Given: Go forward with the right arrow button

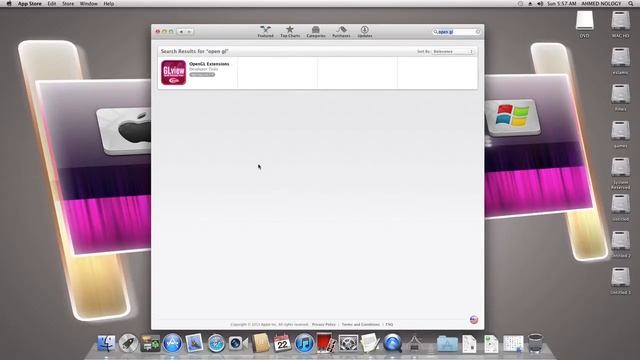Looking at the screenshot, I should 189,31.
